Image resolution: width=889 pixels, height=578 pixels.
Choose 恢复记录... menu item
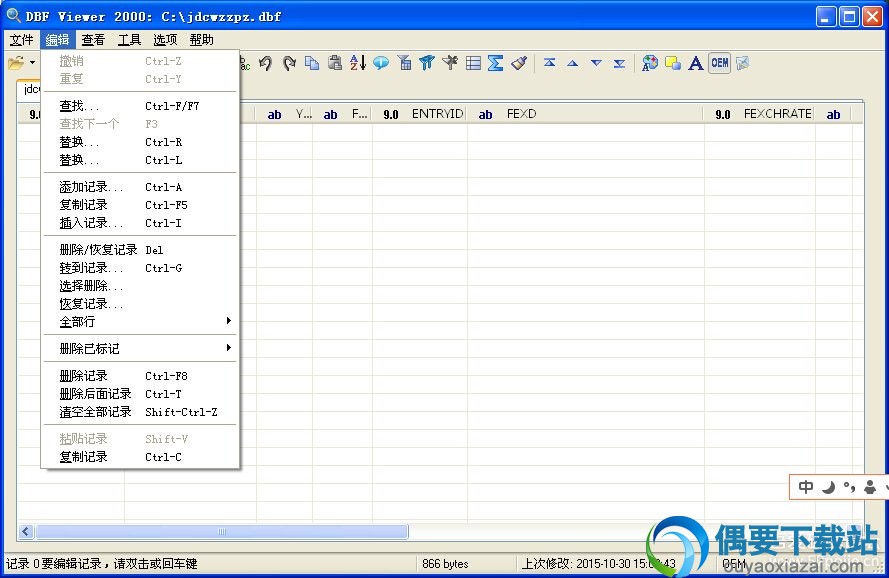[140, 304]
